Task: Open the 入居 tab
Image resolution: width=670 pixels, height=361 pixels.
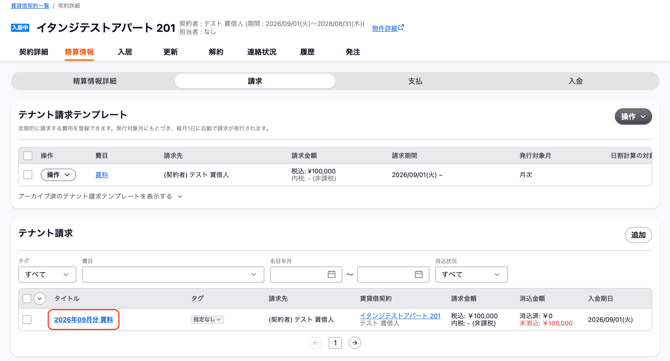Action: (x=125, y=52)
